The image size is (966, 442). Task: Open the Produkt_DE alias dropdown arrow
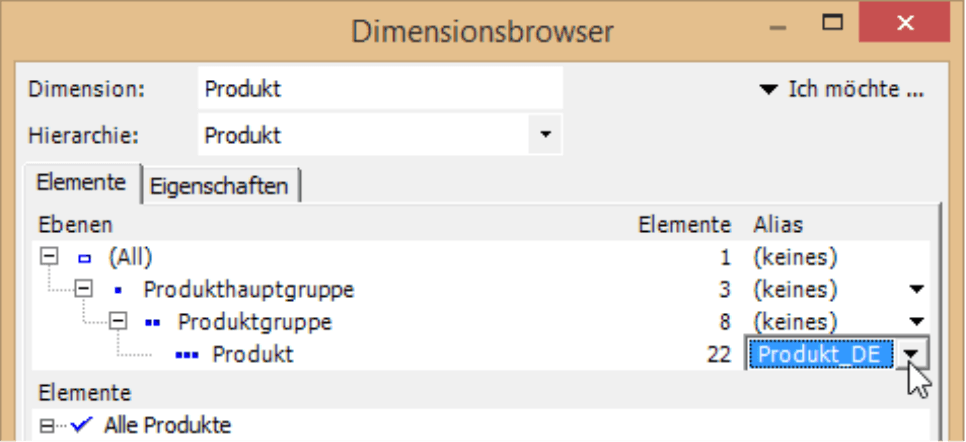point(911,354)
